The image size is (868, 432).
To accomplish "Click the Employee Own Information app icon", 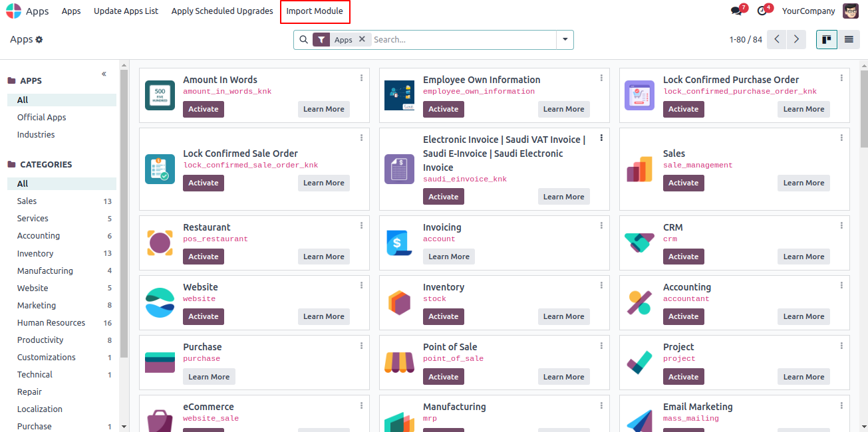I will click(399, 95).
